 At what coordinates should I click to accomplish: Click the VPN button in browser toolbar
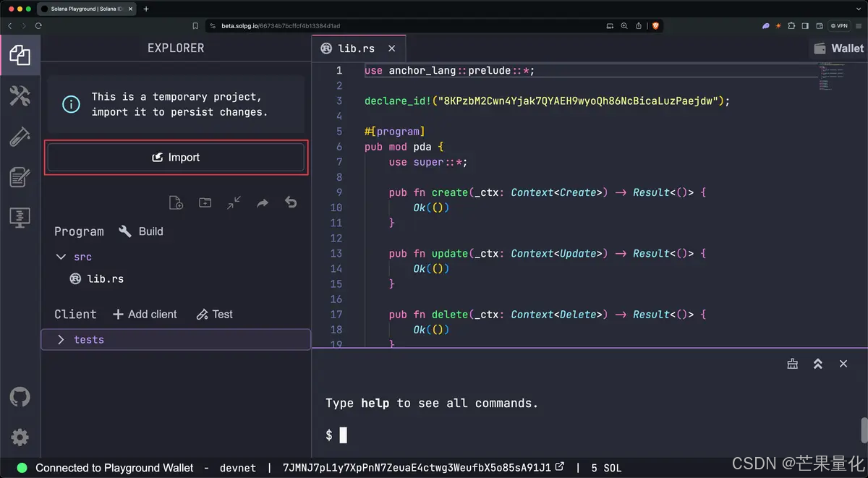click(840, 25)
